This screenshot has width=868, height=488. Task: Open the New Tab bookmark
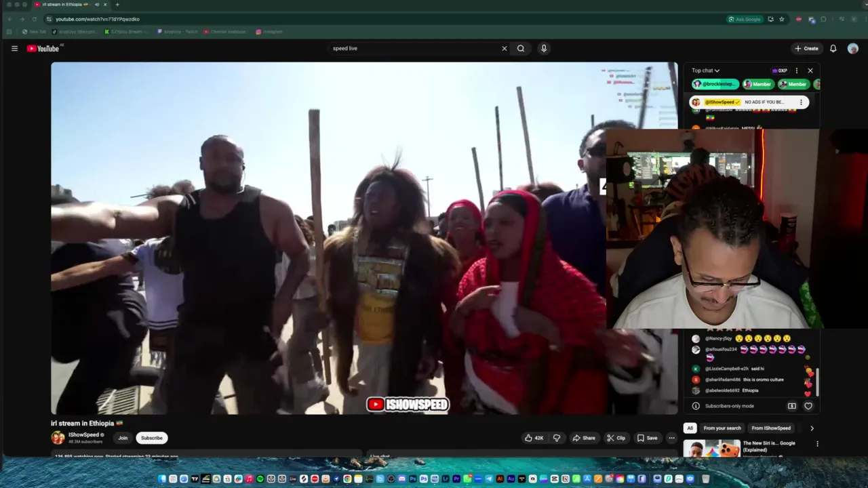(x=34, y=32)
